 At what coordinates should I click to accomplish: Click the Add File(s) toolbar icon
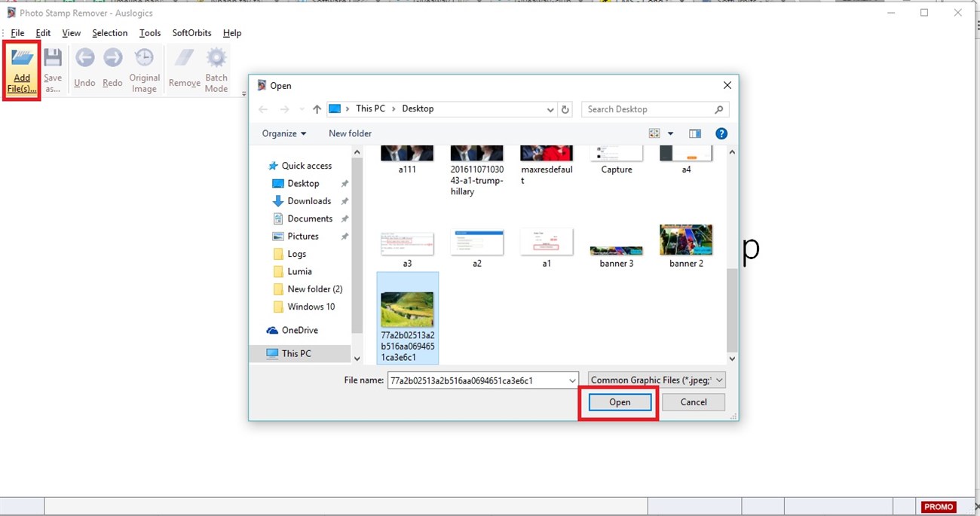point(22,59)
